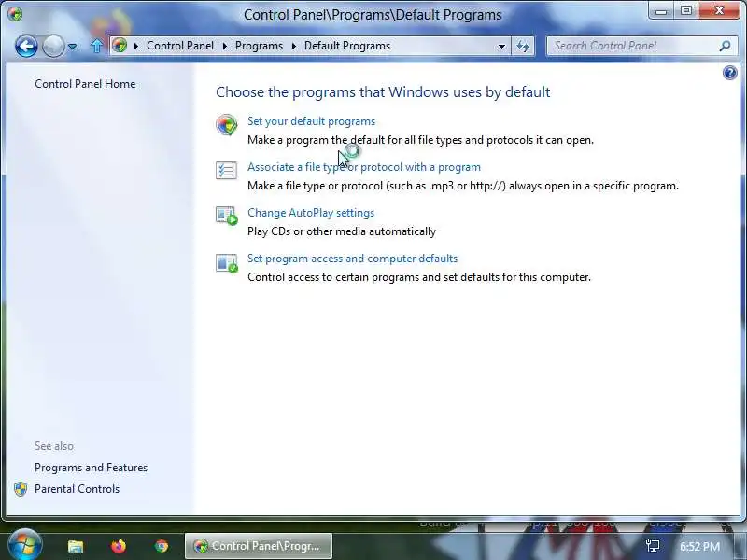This screenshot has width=747, height=560.
Task: Open the Help question mark icon
Action: (729, 73)
